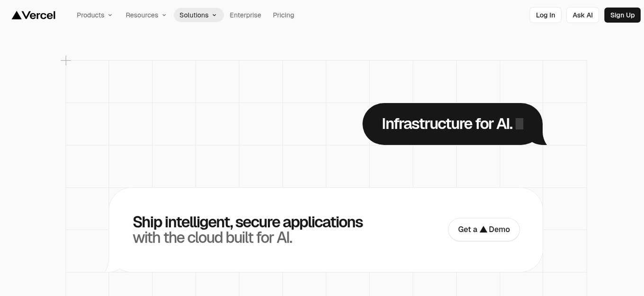The width and height of the screenshot is (644, 296).
Task: Click the 'with the cloud built for AI' subtitle
Action: coord(213,237)
